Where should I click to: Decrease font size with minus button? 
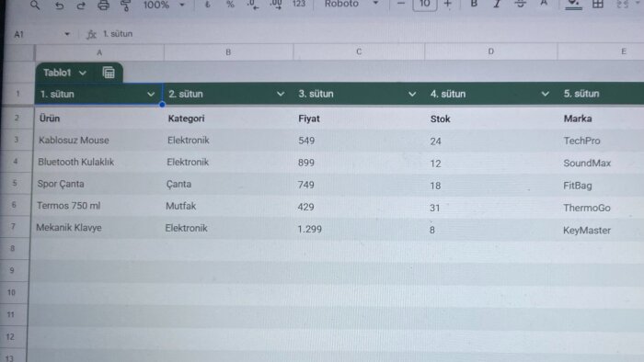click(x=401, y=4)
